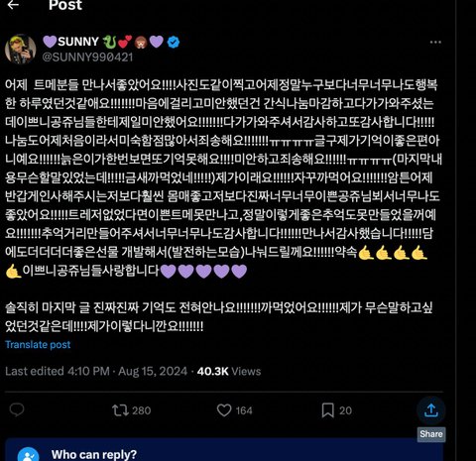Like the post with heart icon
This screenshot has height=461, width=476.
[224, 410]
